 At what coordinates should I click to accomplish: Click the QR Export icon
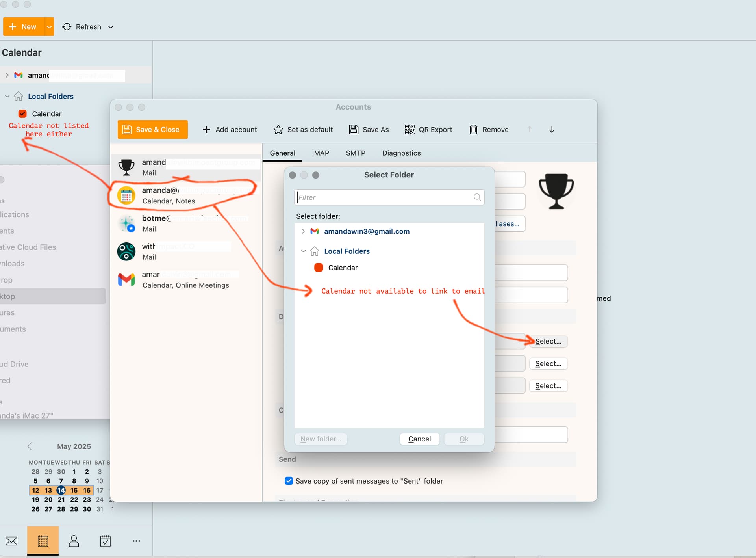pos(410,130)
